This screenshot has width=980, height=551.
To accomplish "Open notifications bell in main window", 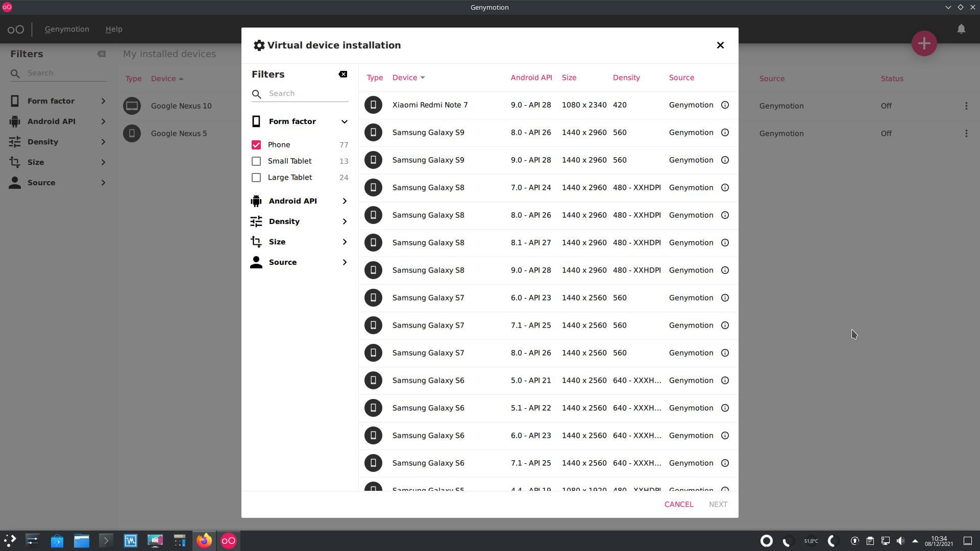I will (x=961, y=29).
